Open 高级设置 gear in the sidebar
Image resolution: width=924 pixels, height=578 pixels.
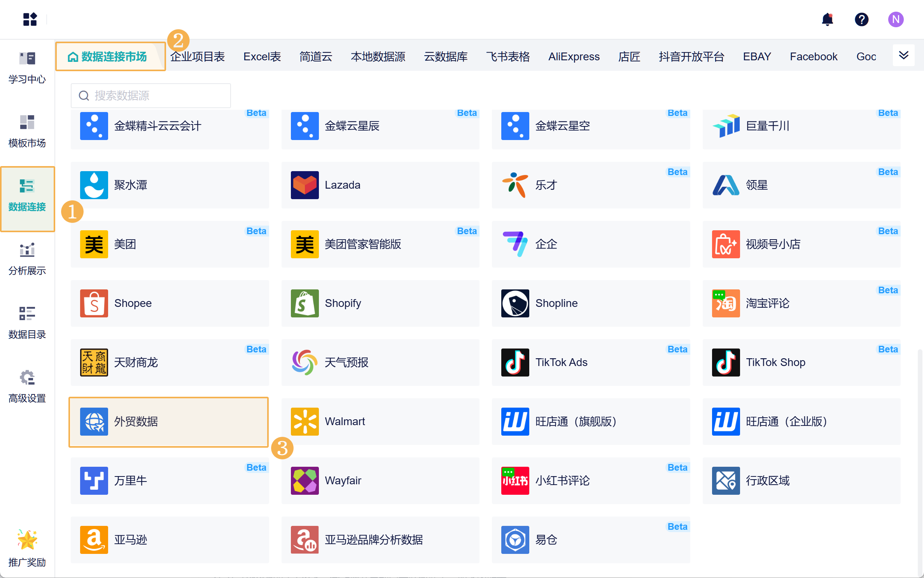click(27, 387)
